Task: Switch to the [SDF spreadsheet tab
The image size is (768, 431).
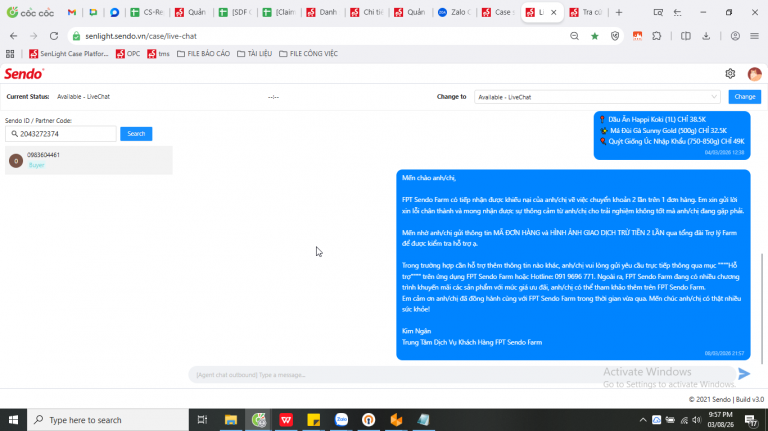Action: coord(235,12)
